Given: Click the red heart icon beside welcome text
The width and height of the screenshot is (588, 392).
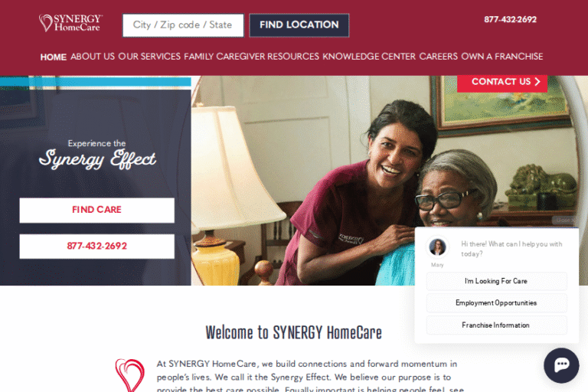Looking at the screenshot, I should [129, 375].
